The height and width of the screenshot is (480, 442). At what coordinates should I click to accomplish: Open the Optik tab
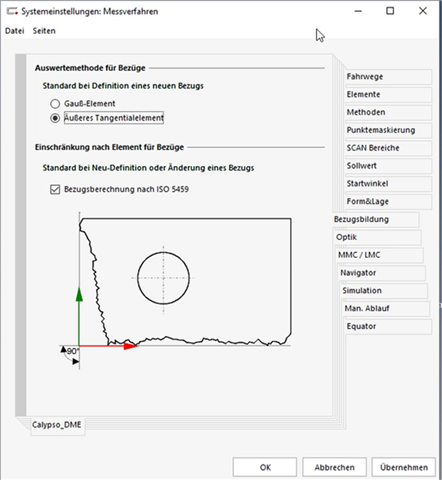pos(378,237)
